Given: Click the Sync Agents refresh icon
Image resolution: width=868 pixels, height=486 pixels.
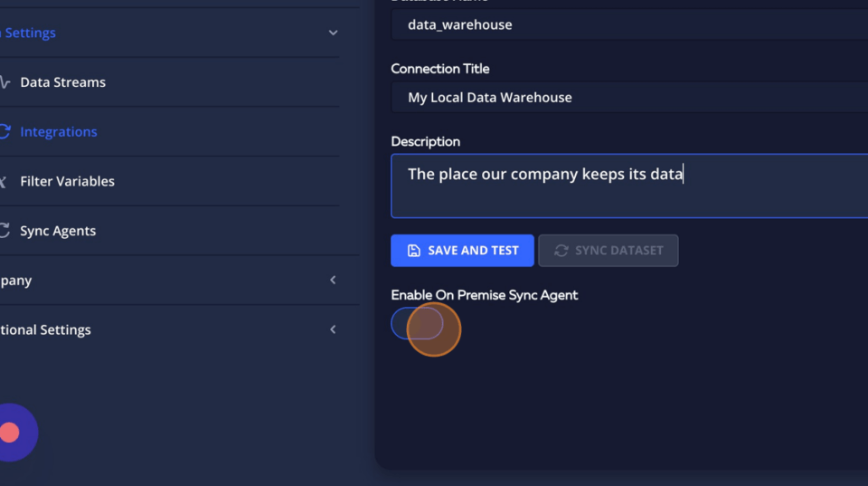Looking at the screenshot, I should click(5, 231).
